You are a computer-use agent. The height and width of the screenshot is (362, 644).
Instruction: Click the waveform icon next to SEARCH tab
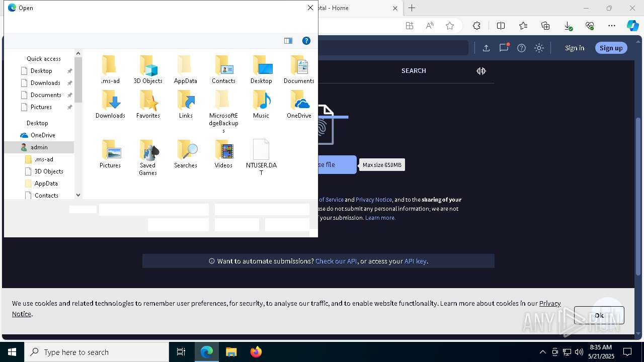pyautogui.click(x=481, y=71)
